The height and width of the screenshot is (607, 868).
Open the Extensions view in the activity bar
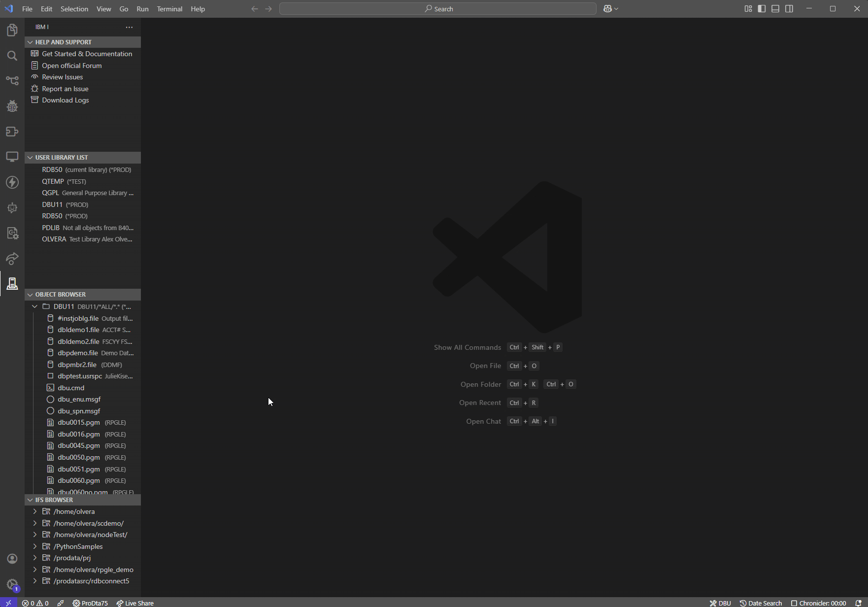coord(12,132)
